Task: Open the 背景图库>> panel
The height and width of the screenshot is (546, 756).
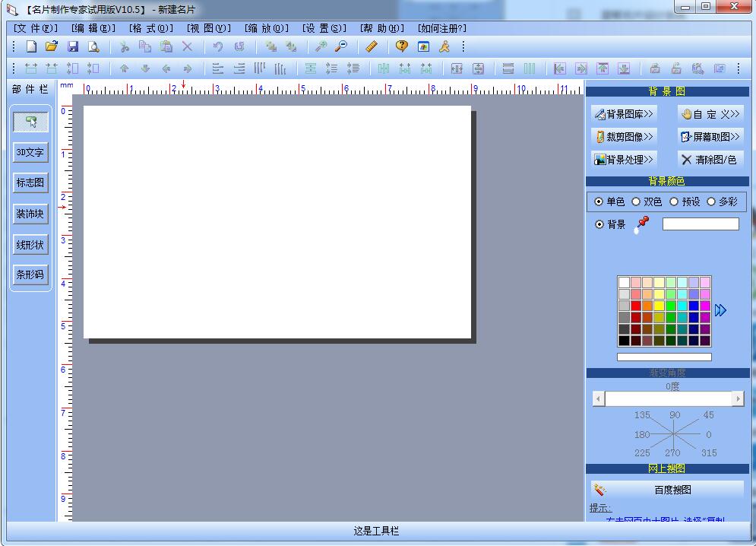Action: pos(624,114)
